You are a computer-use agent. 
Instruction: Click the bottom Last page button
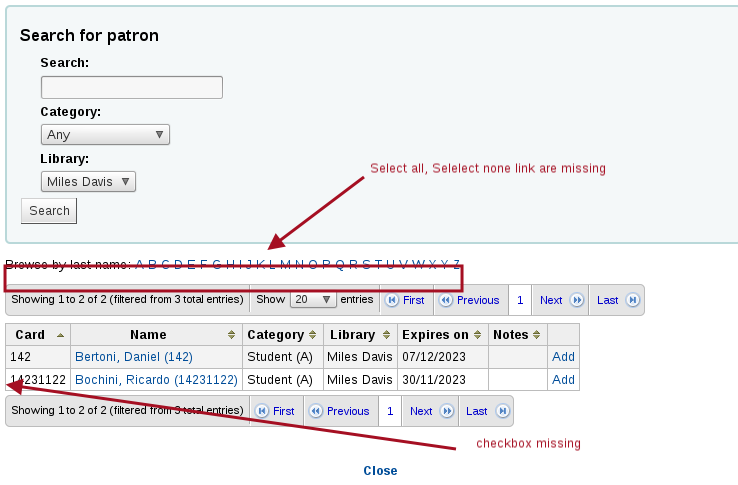[x=486, y=411]
